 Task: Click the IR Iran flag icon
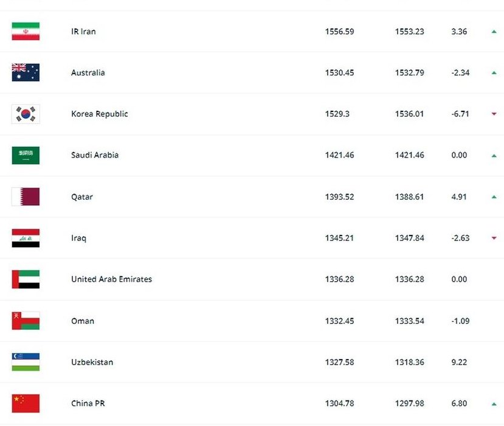click(x=26, y=31)
